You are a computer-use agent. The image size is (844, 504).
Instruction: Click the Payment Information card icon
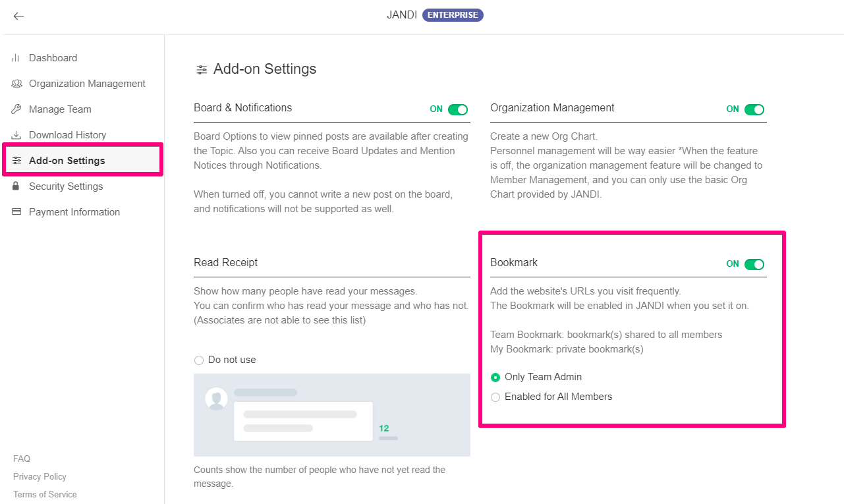click(x=16, y=212)
